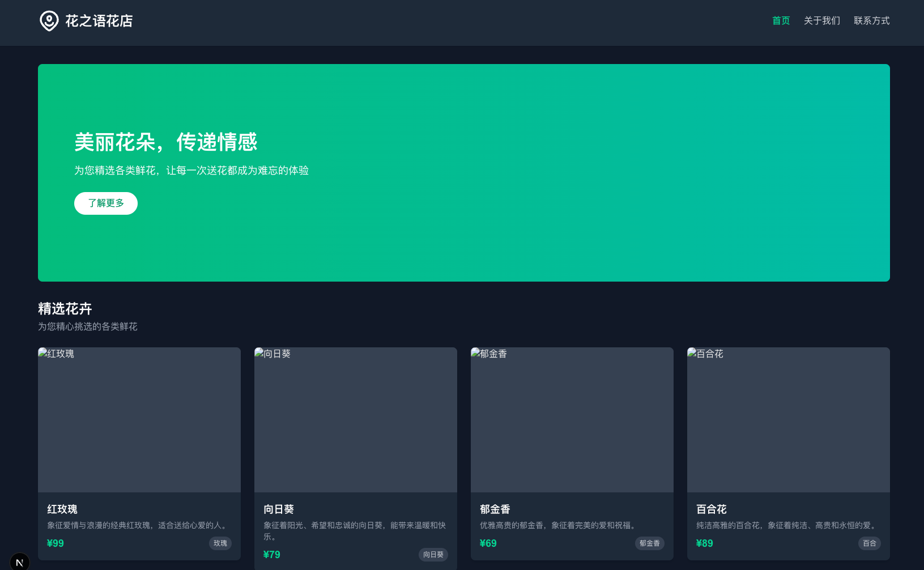Open the 向日葵 product image
Image resolution: width=924 pixels, height=570 pixels.
point(356,420)
